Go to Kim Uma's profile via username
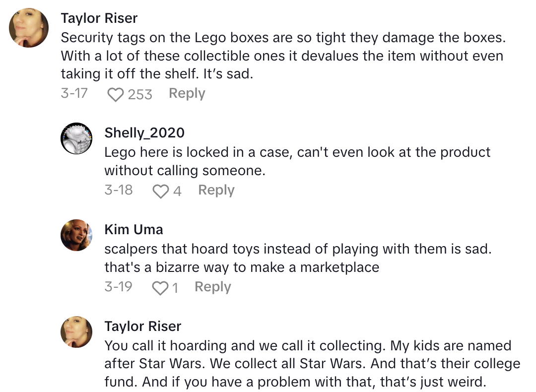Image resolution: width=536 pixels, height=392 pixels. (134, 229)
